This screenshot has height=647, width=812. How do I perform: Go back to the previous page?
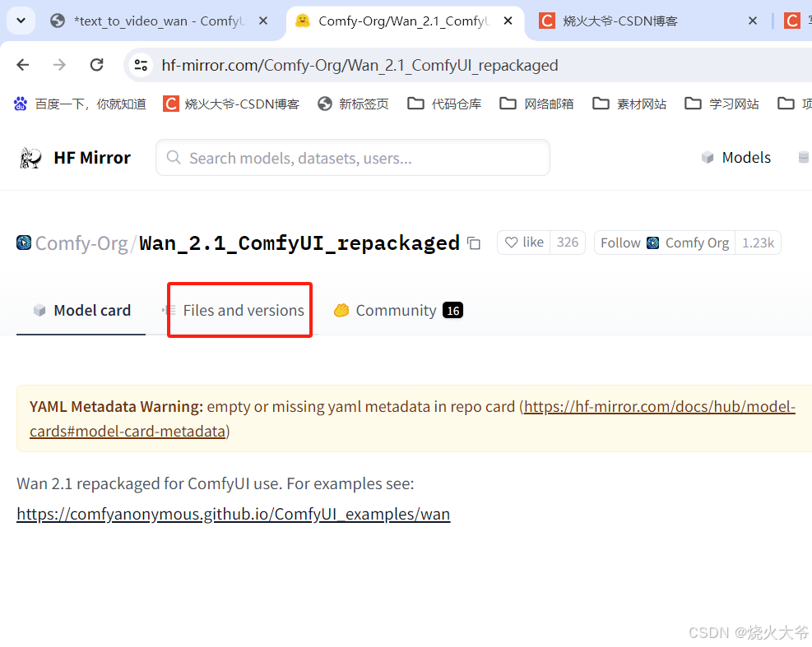pos(23,65)
